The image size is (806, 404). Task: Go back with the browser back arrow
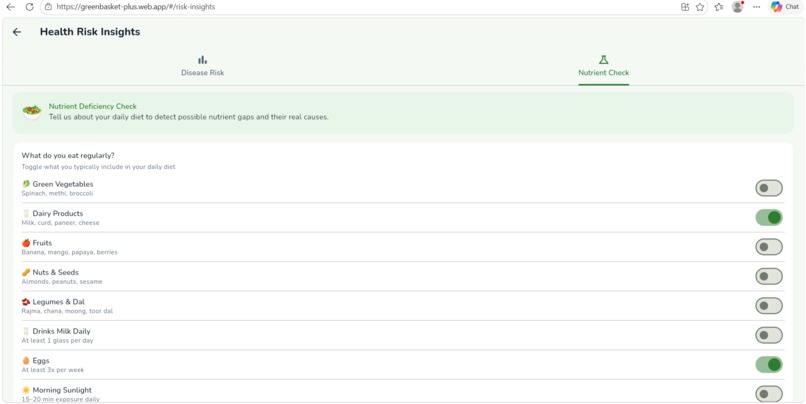[10, 7]
